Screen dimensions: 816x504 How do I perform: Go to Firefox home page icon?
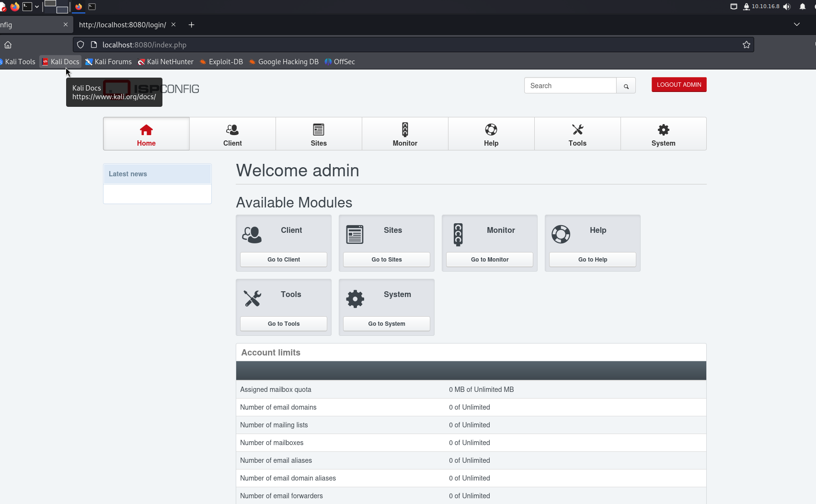coord(8,45)
